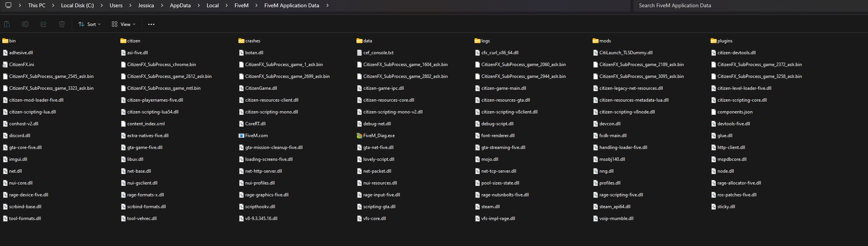
Task: Click the cef_console.txt file icon
Action: [x=360, y=53]
